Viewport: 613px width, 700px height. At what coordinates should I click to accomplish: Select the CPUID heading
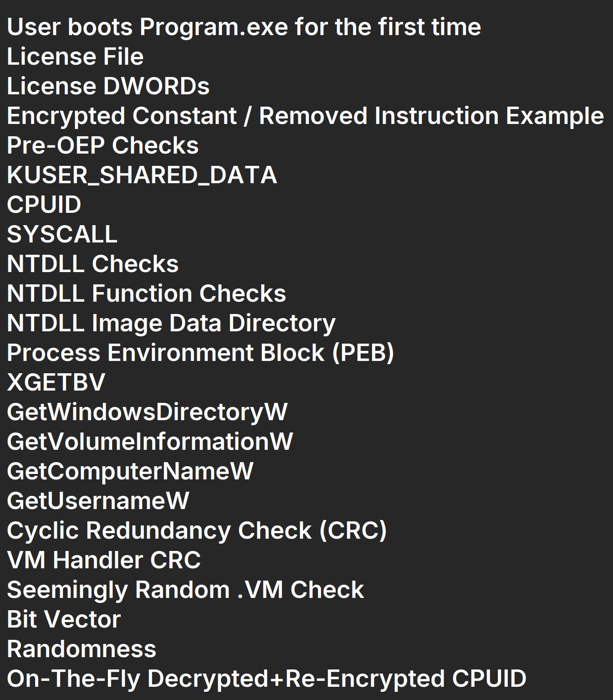point(44,205)
